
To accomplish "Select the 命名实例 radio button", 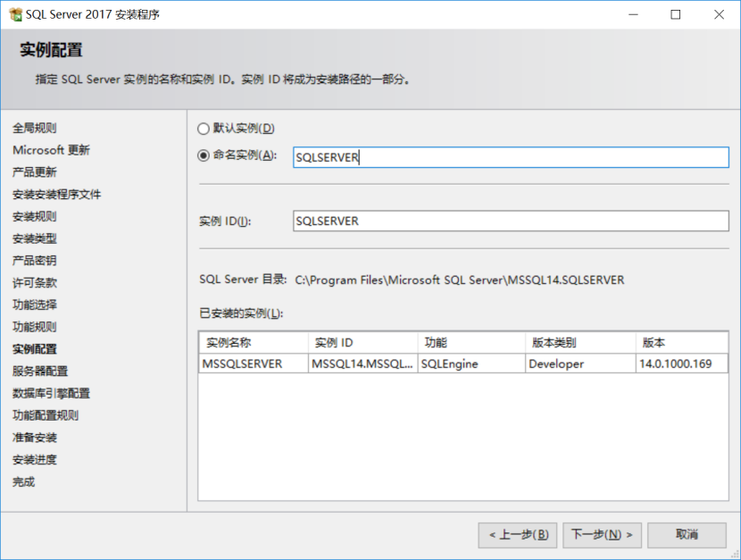I will [x=204, y=156].
